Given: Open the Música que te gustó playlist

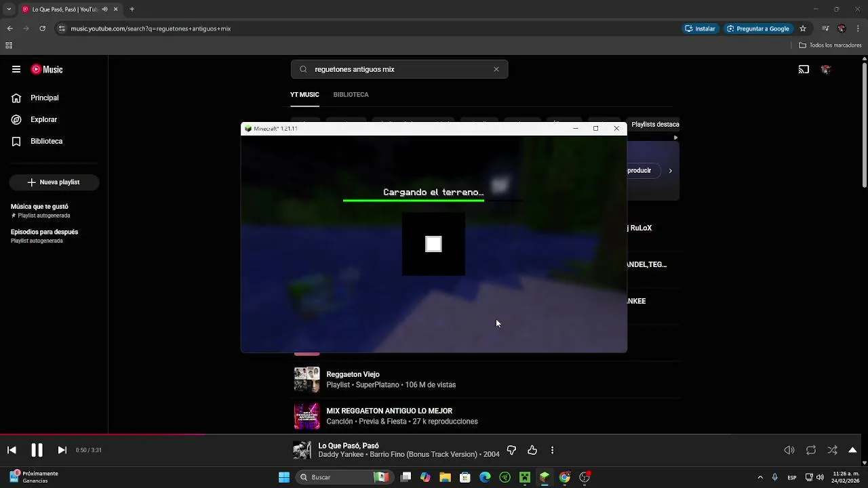Looking at the screenshot, I should coord(41,211).
